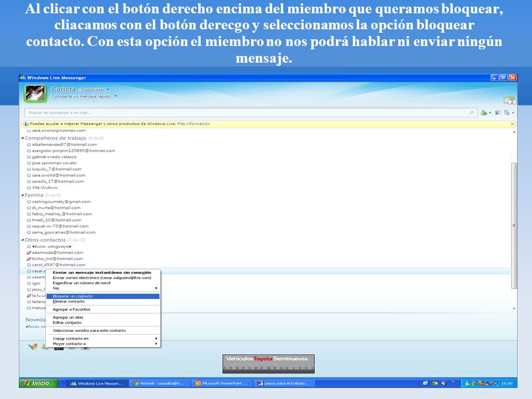Select contact saradiz_17@hotmail.com
The width and height of the screenshot is (532, 399).
coord(58,181)
